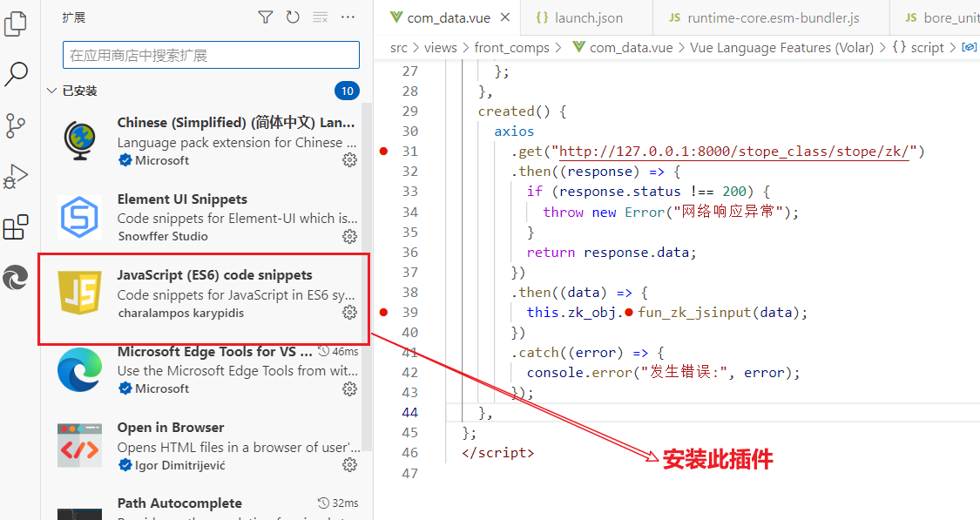Open settings gear for JavaScript (ES6) snippets
This screenshot has width=980, height=520.
tap(350, 313)
